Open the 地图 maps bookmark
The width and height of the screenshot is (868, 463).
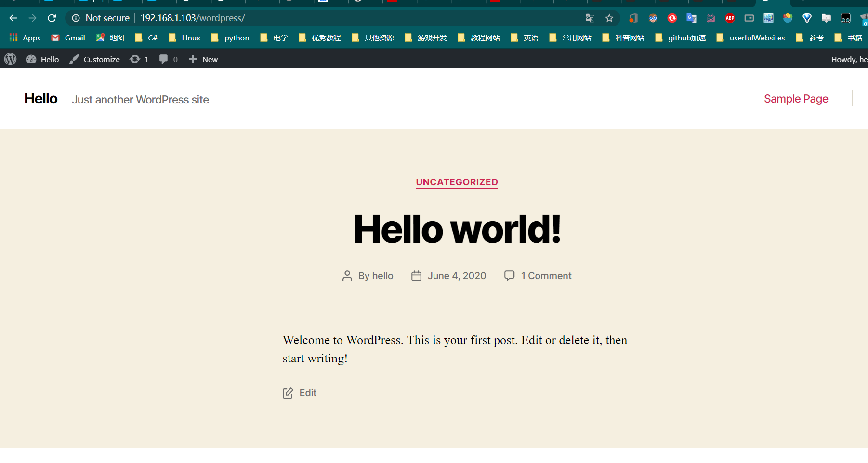[x=110, y=38]
